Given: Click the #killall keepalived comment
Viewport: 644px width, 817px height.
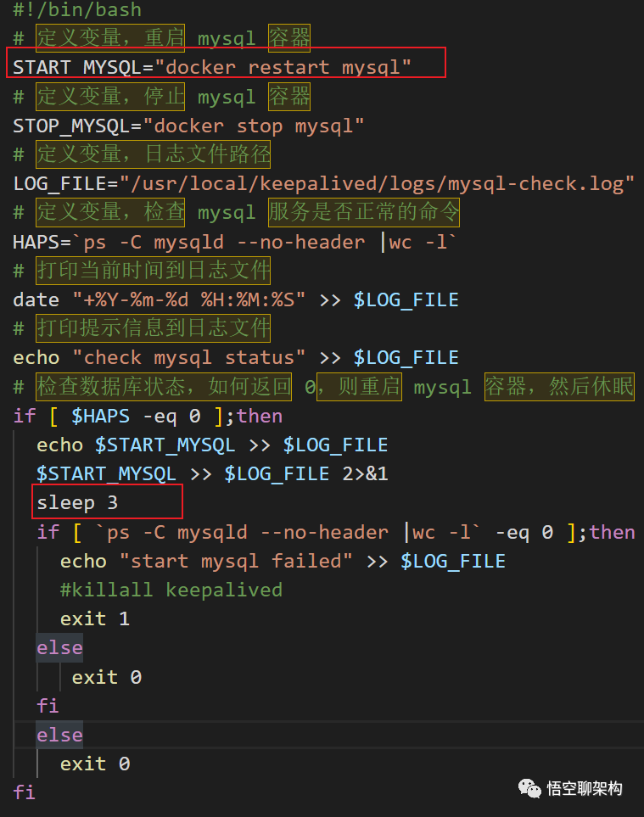Looking at the screenshot, I should (x=171, y=590).
